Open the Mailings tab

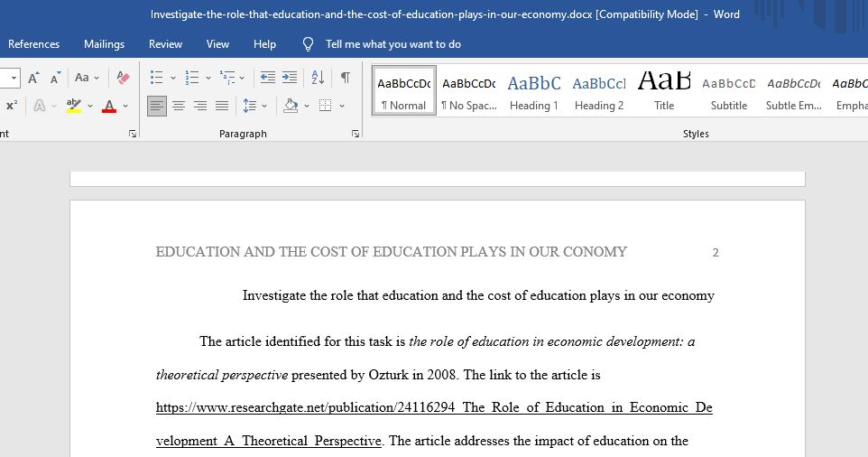point(104,44)
